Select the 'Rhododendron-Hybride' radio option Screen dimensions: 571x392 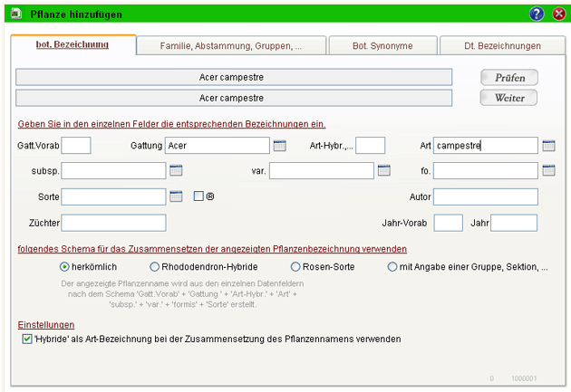tap(154, 267)
